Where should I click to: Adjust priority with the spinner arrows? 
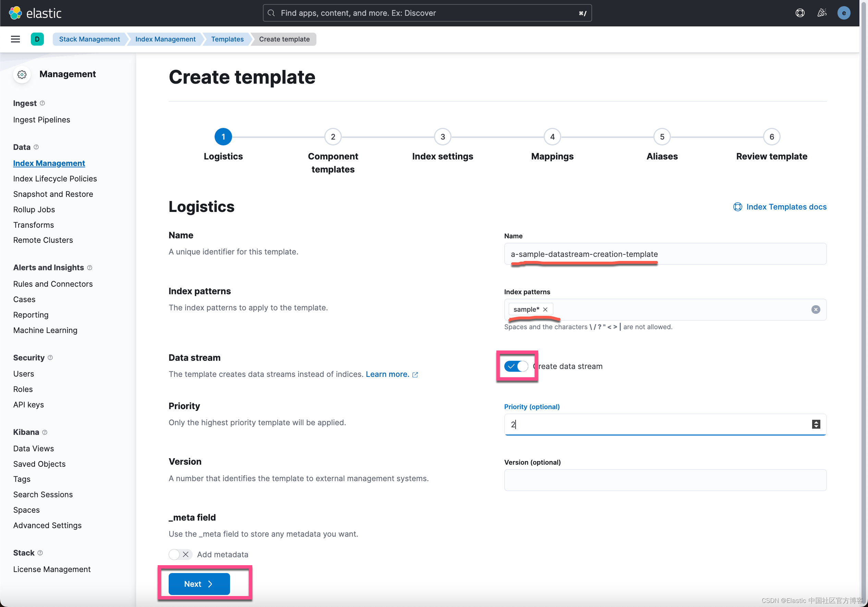(816, 424)
